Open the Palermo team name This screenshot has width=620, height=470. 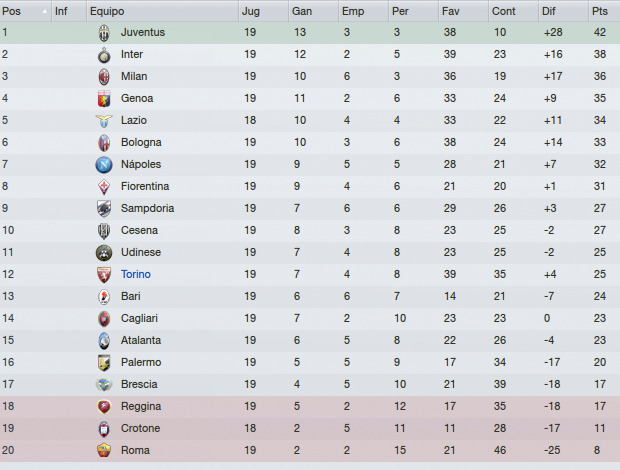[141, 362]
